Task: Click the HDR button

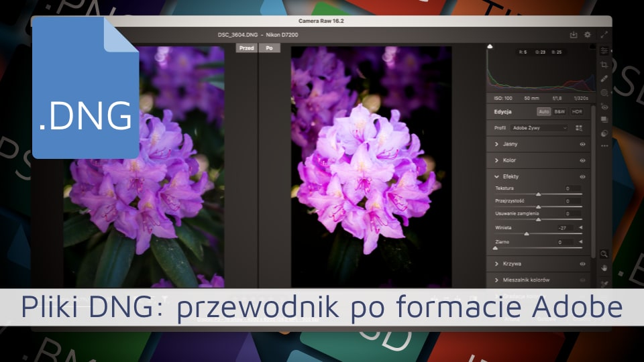Action: coord(577,112)
